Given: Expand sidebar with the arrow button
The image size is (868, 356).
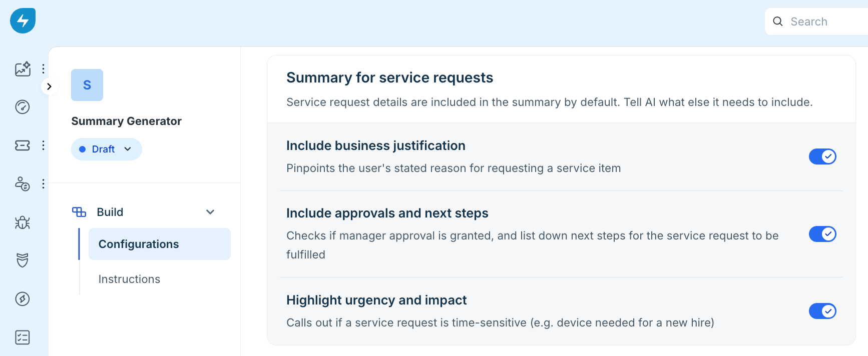Looking at the screenshot, I should point(49,86).
